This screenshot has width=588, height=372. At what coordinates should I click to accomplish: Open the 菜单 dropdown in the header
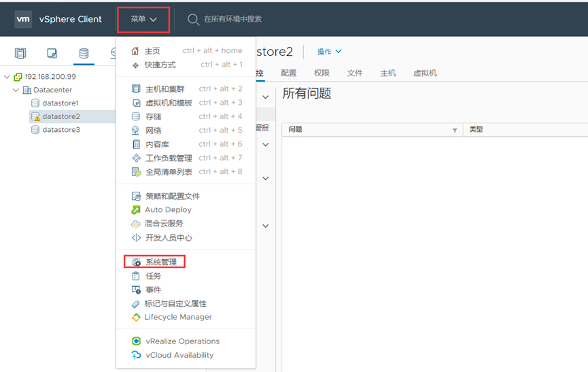pyautogui.click(x=143, y=19)
